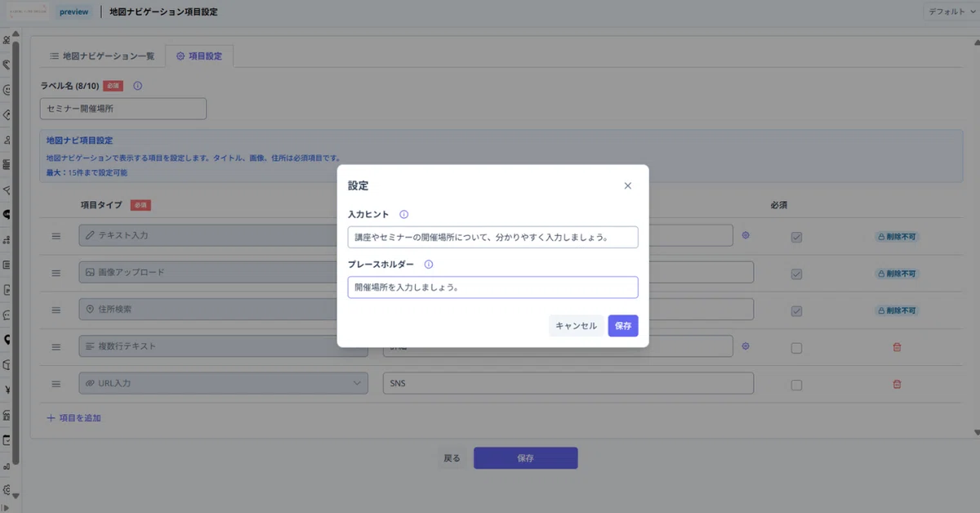Grab the drag handle of URL入力 row

[56, 384]
